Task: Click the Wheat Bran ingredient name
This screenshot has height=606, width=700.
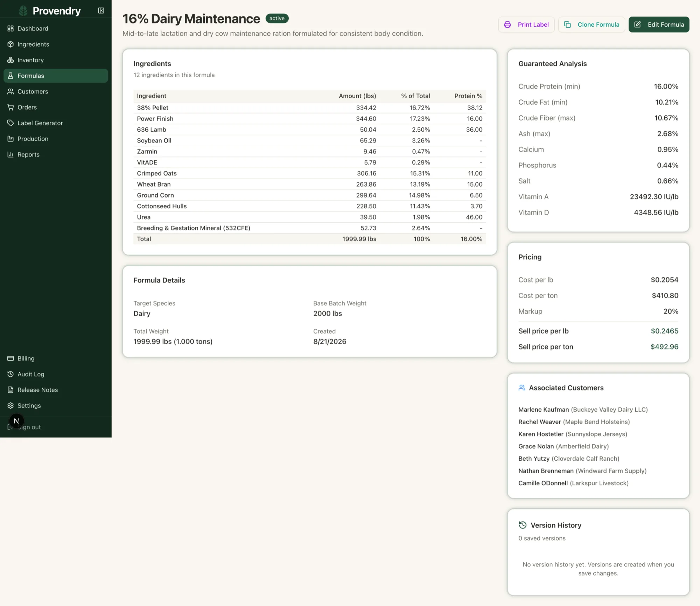Action: (x=154, y=184)
